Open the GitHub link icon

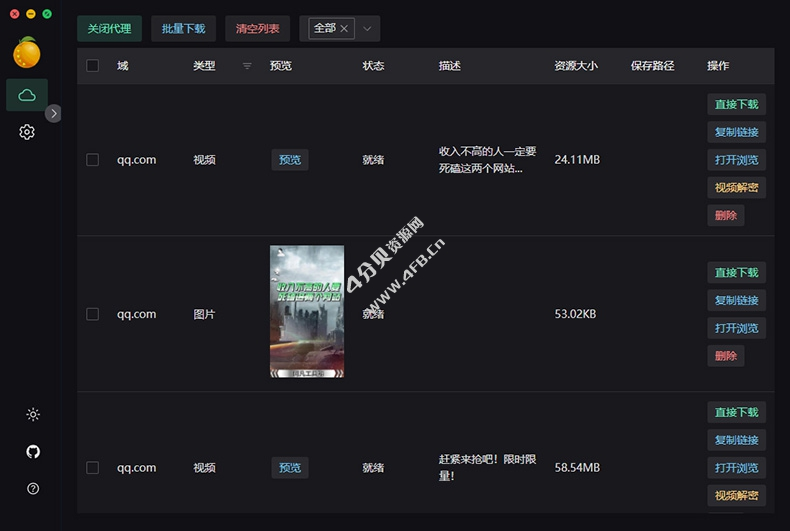[33, 452]
